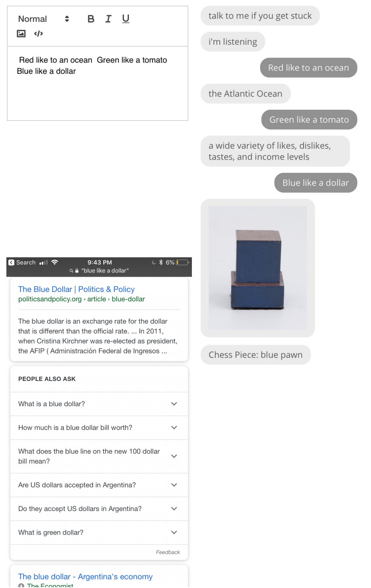
Task: Click the blue pawn chess piece image
Action: (258, 268)
